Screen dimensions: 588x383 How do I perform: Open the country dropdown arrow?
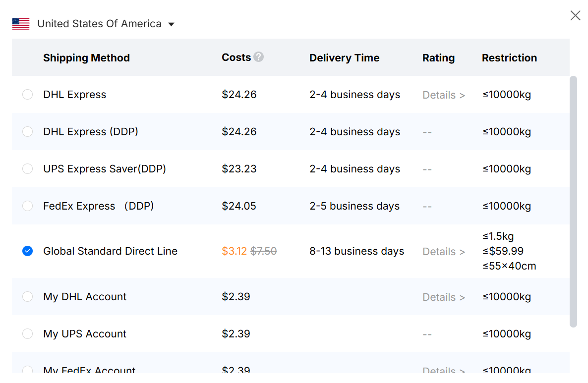click(x=171, y=24)
